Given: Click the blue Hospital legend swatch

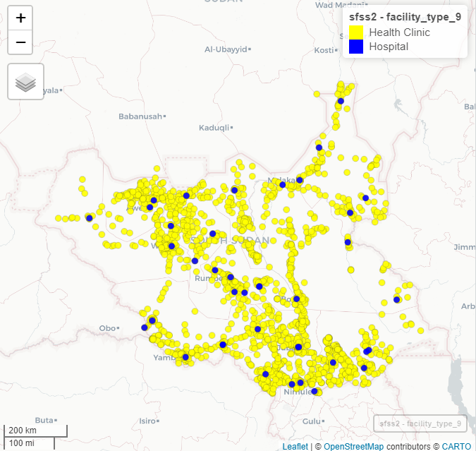Looking at the screenshot, I should point(356,47).
